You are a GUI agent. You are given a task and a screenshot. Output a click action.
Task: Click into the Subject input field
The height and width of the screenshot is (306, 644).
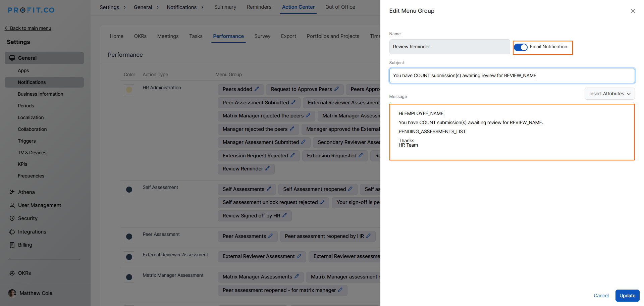(x=512, y=75)
